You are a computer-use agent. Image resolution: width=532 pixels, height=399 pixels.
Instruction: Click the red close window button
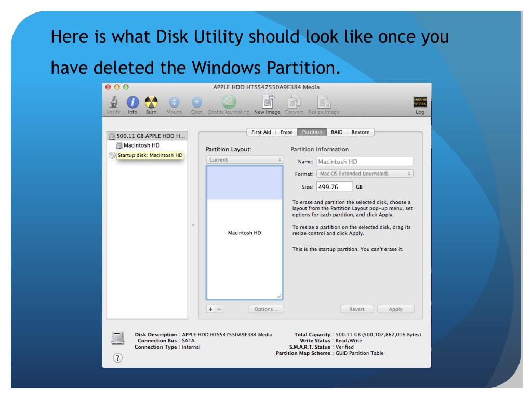tap(108, 87)
